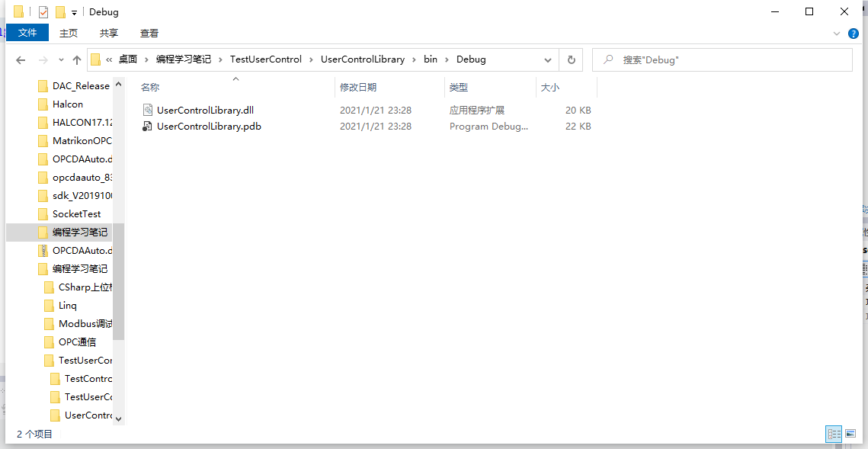This screenshot has width=868, height=449.
Task: Click folder icon beside MatrikonOPC in tree
Action: (43, 140)
